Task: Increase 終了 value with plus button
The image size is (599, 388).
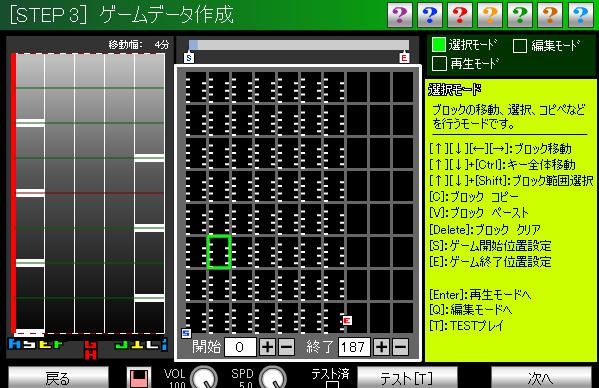Action: pos(381,347)
